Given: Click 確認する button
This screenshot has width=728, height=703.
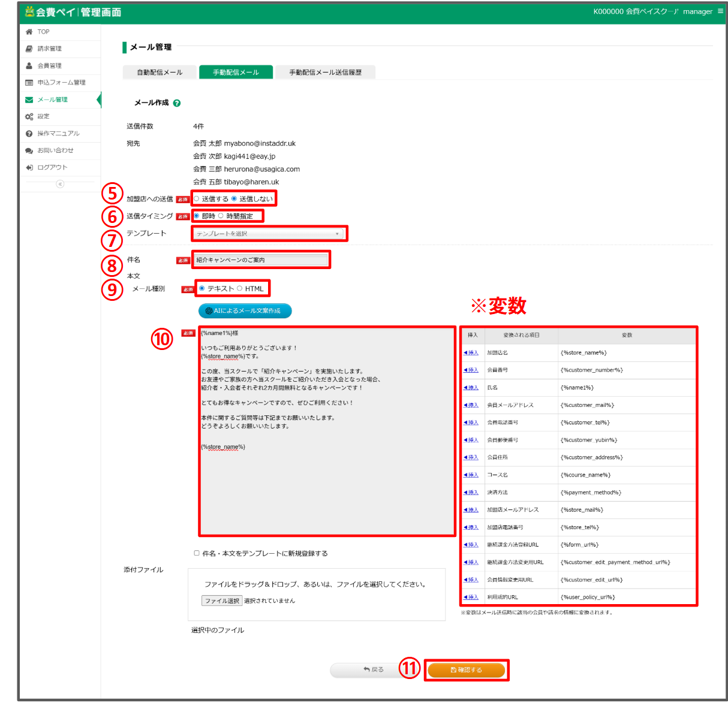Looking at the screenshot, I should click(x=467, y=670).
